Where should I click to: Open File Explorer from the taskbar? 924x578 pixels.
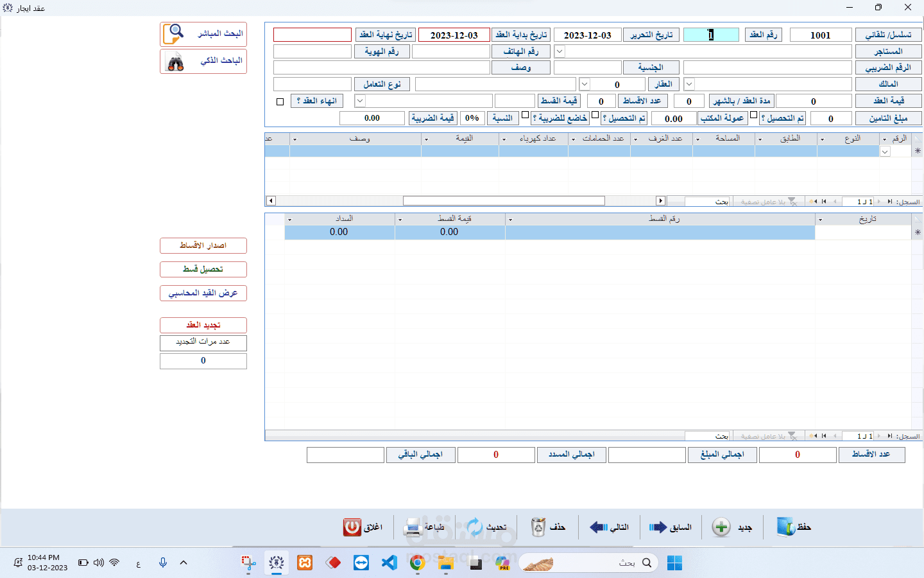click(x=445, y=563)
